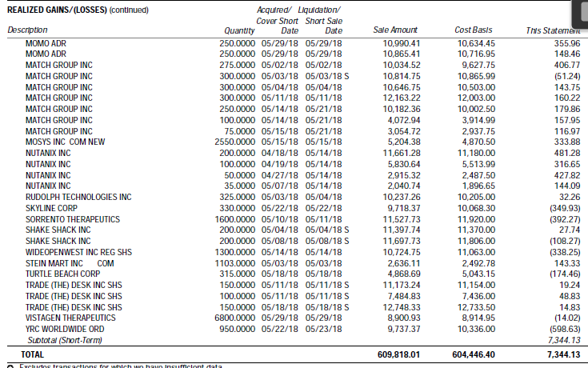Click the SKYLINE CORP description
588x368 pixels.
point(51,207)
